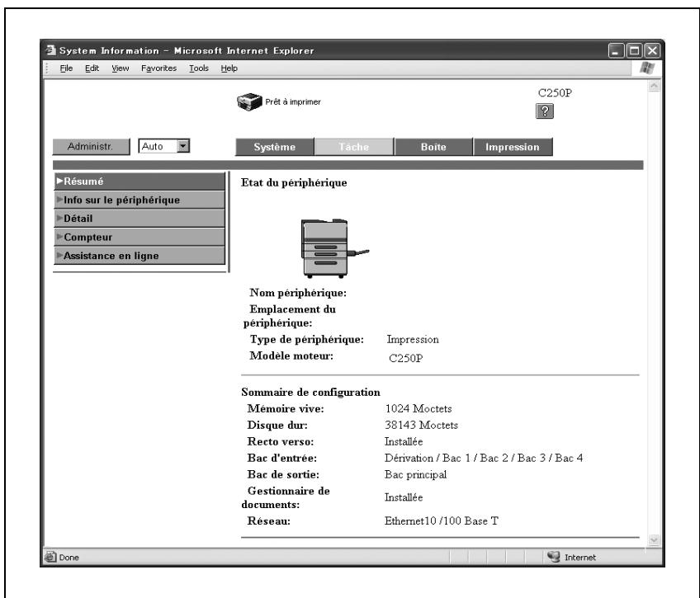700x598 pixels.
Task: Open Assistance en ligne
Action: (140, 256)
